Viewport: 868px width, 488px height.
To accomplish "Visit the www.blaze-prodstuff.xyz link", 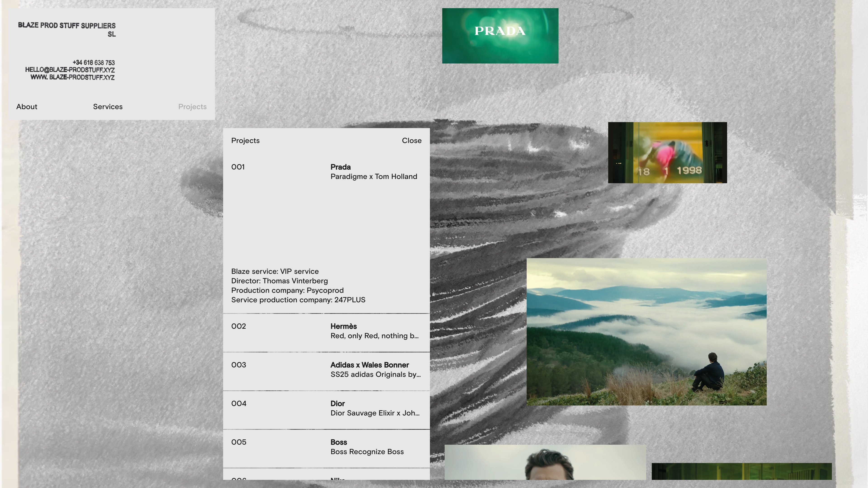I will pyautogui.click(x=72, y=77).
